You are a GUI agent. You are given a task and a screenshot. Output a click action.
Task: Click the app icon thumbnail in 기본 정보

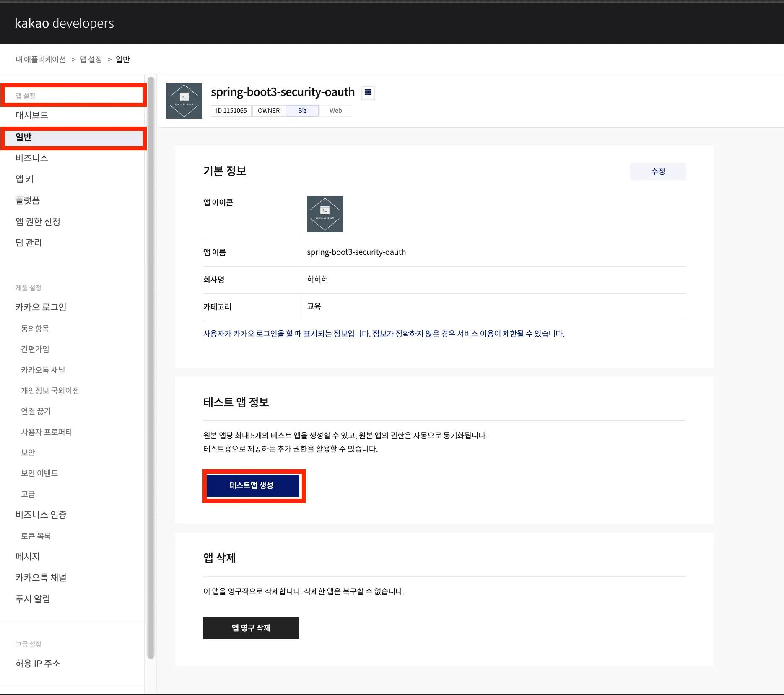[x=325, y=214]
